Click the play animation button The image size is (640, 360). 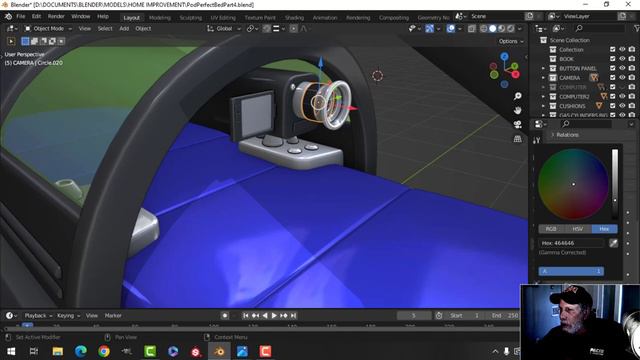[274, 316]
